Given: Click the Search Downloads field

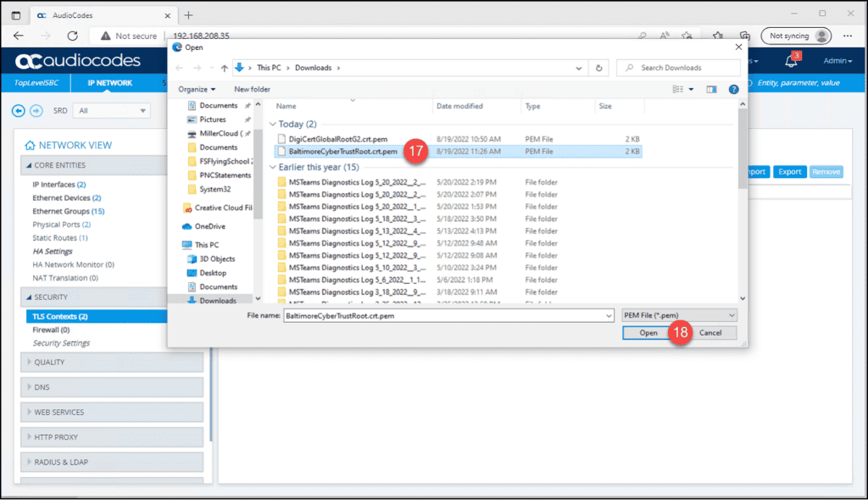Looking at the screenshot, I should pos(679,68).
